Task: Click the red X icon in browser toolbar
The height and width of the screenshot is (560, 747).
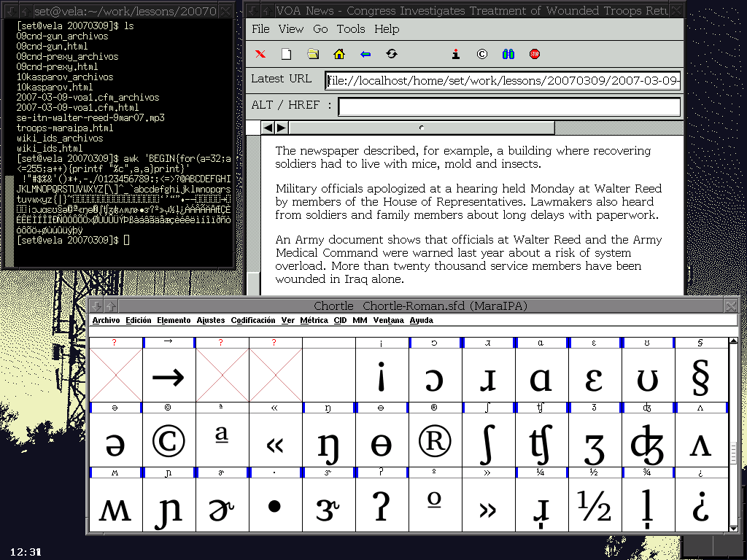Action: pyautogui.click(x=260, y=54)
